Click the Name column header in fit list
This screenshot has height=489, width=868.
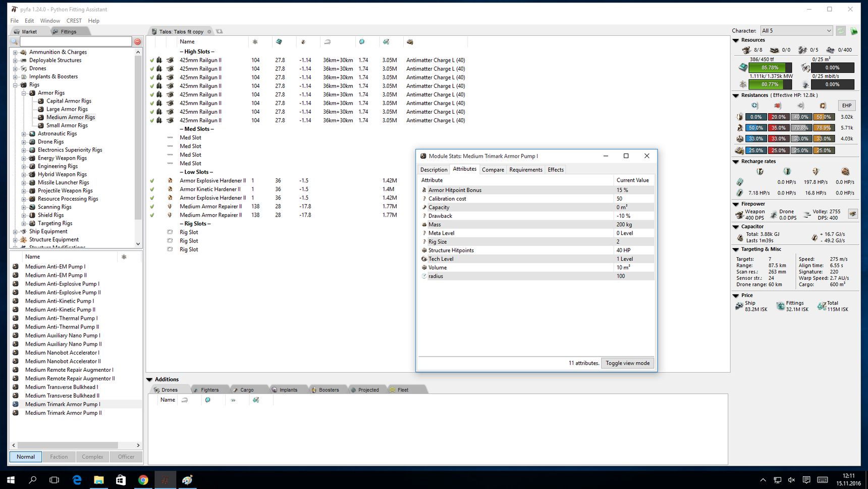tap(187, 42)
